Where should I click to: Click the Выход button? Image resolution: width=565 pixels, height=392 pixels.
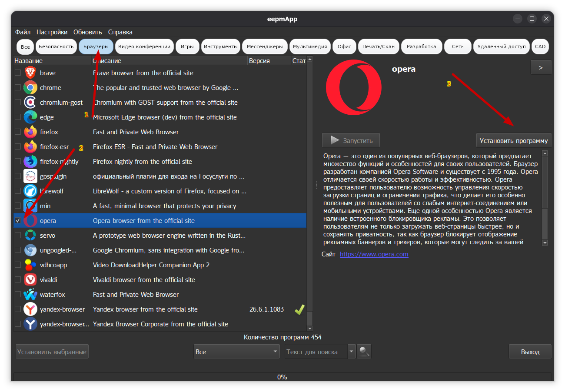pyautogui.click(x=530, y=352)
